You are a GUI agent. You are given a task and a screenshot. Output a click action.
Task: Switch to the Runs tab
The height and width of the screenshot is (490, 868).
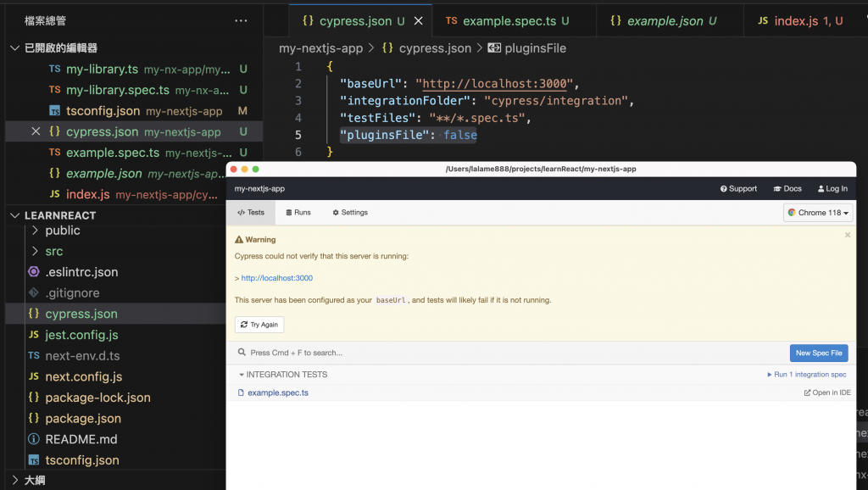coord(298,213)
